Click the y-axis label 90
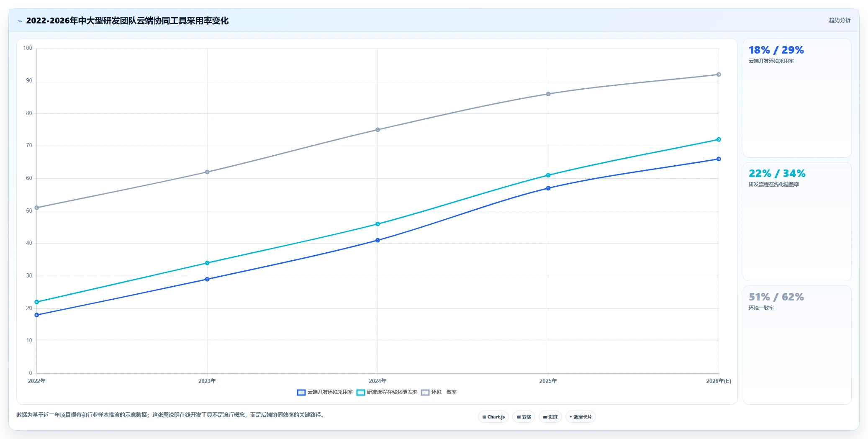Viewport: 868px width, 439px height. pos(29,81)
